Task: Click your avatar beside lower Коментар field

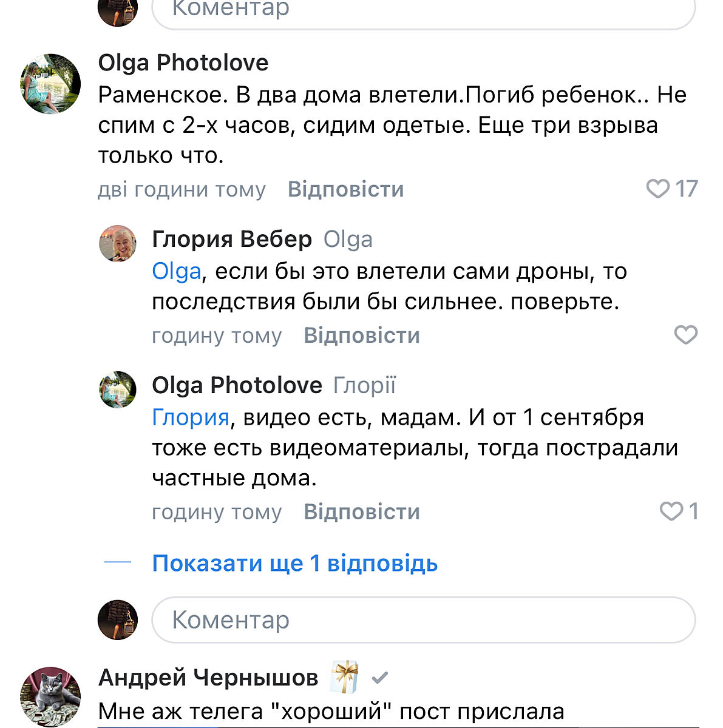Action: point(118,620)
